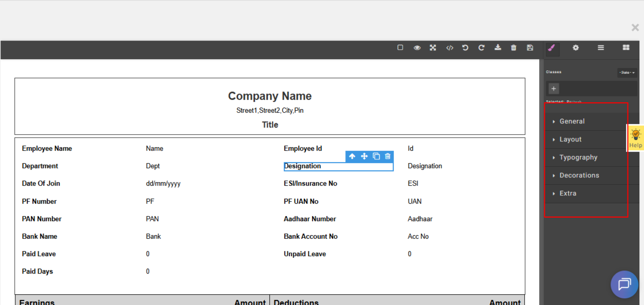Toggle component outline borders (square icon)

400,47
